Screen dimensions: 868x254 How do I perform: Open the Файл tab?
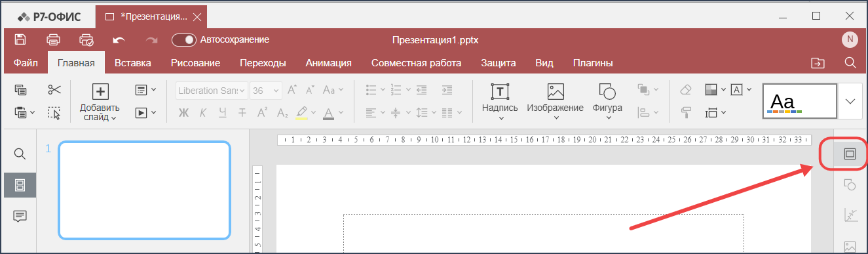[x=26, y=63]
